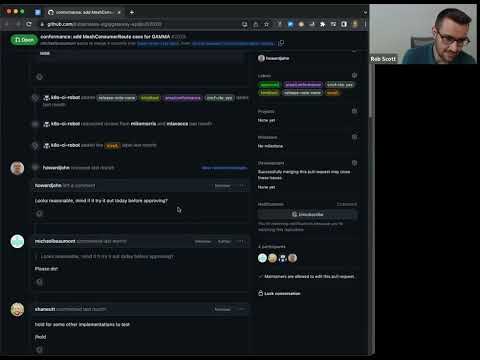Reload the GitHub page
This screenshot has height=360, width=480.
(x=29, y=24)
